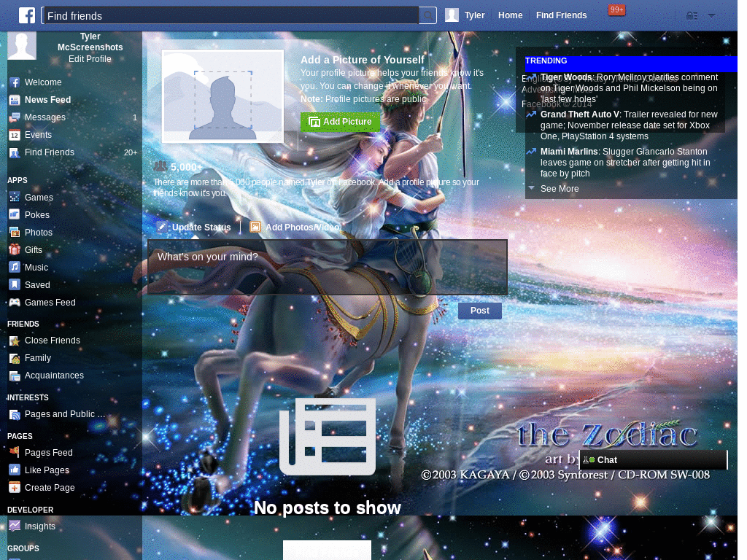Select the Update Status tab
Viewport: 747px width, 560px height.
(x=194, y=227)
